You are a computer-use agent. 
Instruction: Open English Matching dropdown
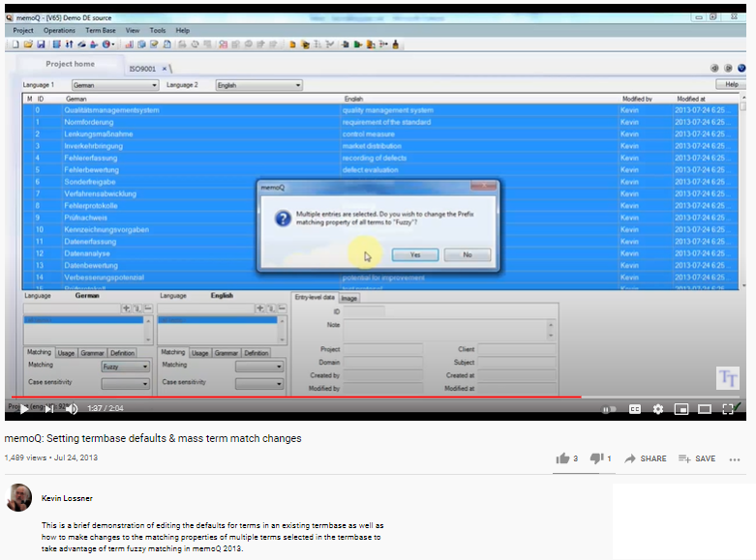[258, 367]
